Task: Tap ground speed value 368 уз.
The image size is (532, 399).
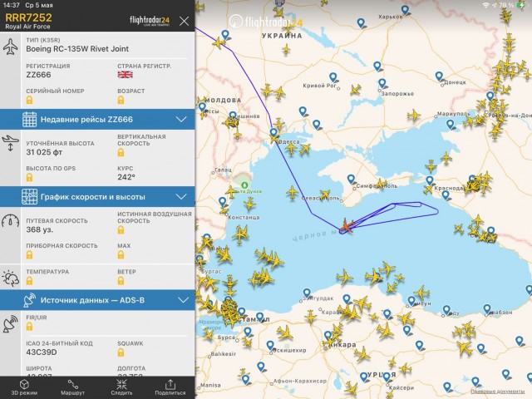Action: click(40, 229)
